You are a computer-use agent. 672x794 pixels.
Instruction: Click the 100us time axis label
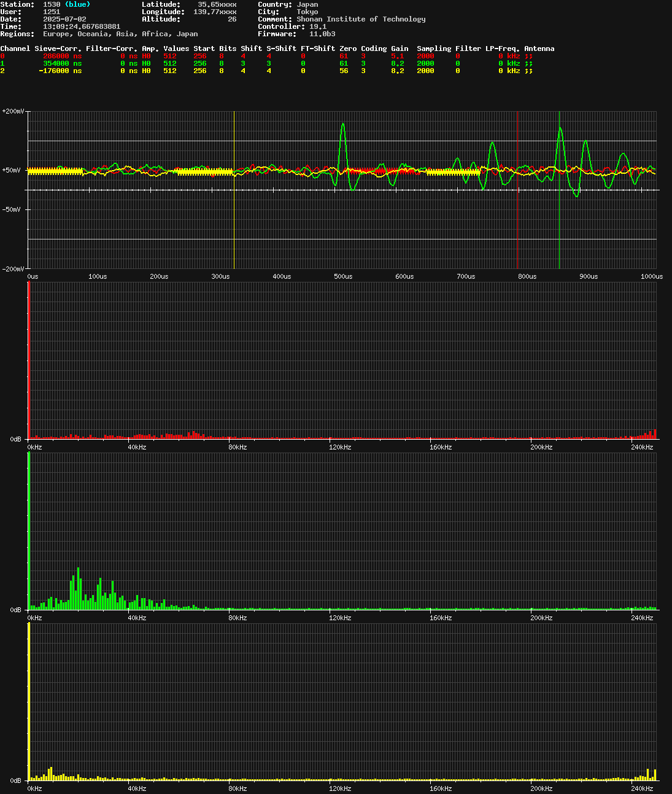(x=98, y=276)
